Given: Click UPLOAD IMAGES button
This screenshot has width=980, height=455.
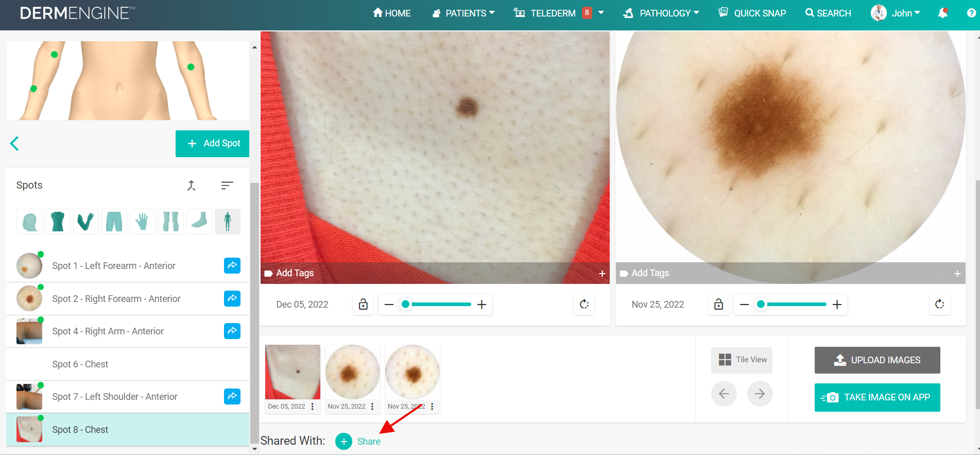Looking at the screenshot, I should click(878, 360).
